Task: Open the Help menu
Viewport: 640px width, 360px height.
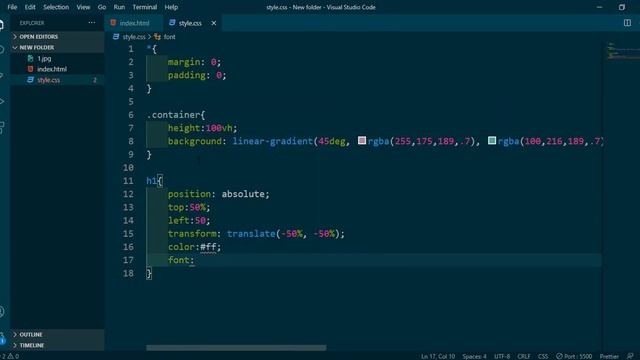Action: click(x=171, y=7)
